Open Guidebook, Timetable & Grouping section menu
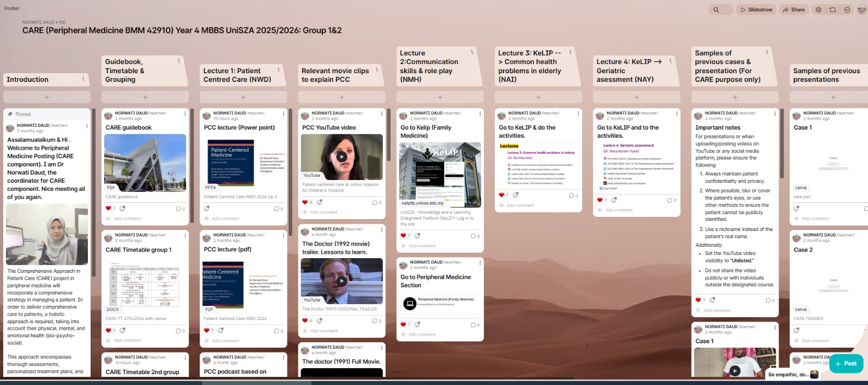Viewport: 868px width, 385px height. (x=179, y=61)
